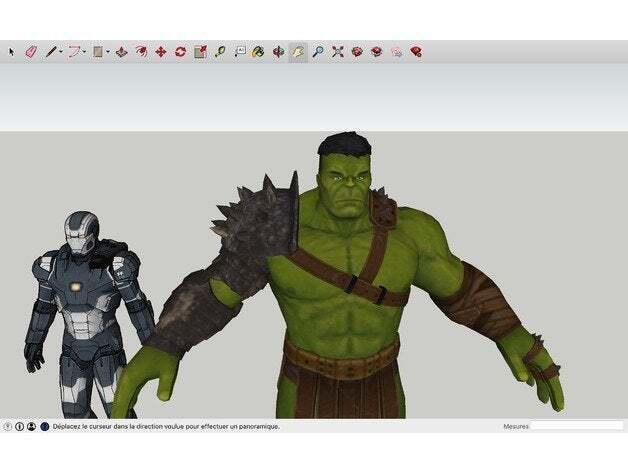
Task: Select the arrow Select tool
Action: click(11, 52)
